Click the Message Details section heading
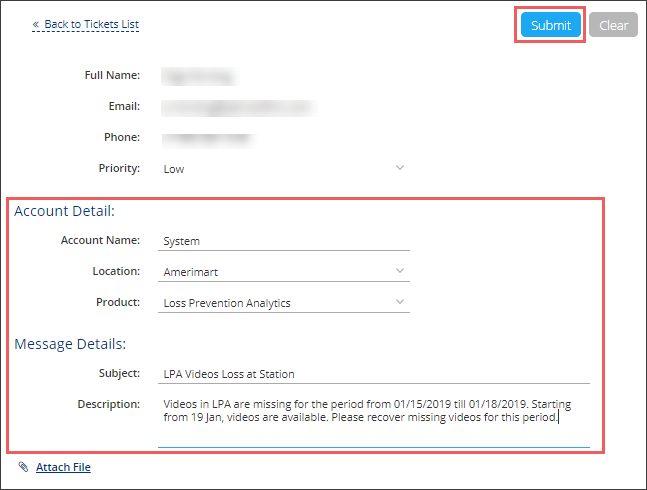Viewport: 647px width, 490px height. pos(69,344)
